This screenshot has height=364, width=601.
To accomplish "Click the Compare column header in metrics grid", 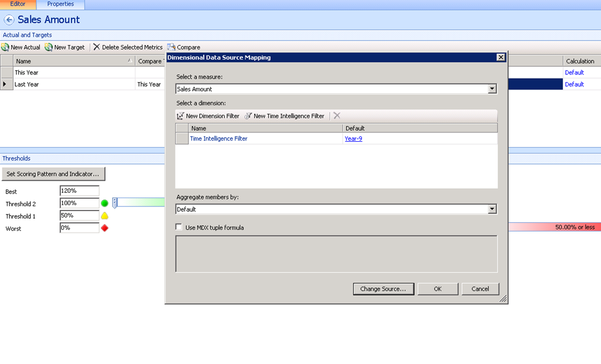I will click(x=150, y=61).
